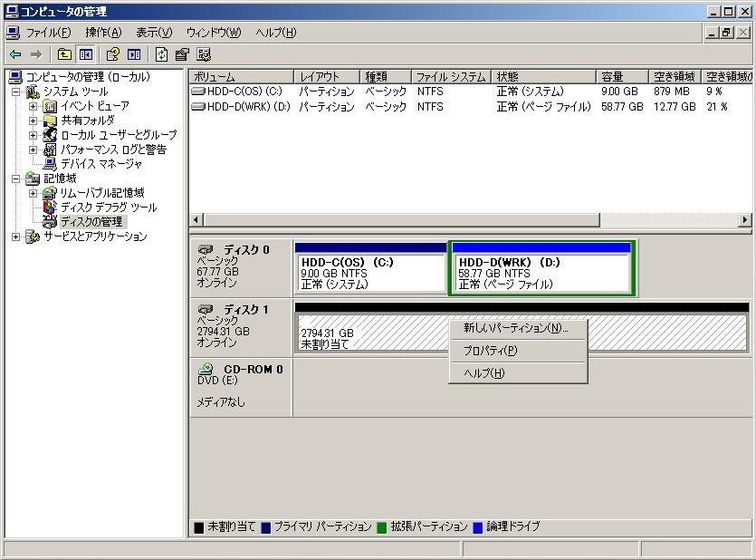Select the HDD-D(WRK) 58.77 GB partition block
The height and width of the screenshot is (560, 756).
tap(541, 268)
